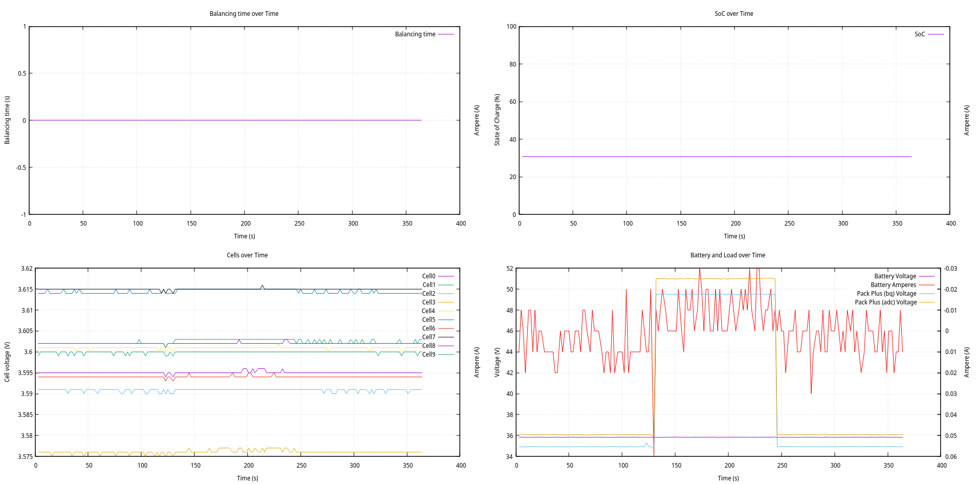Click the 20 tick on SoC y-axis
Image resolution: width=980 pixels, height=484 pixels.
[513, 177]
